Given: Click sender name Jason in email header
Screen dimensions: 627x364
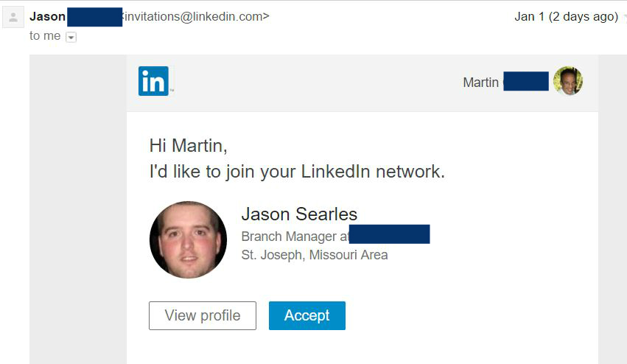Looking at the screenshot, I should click(47, 16).
